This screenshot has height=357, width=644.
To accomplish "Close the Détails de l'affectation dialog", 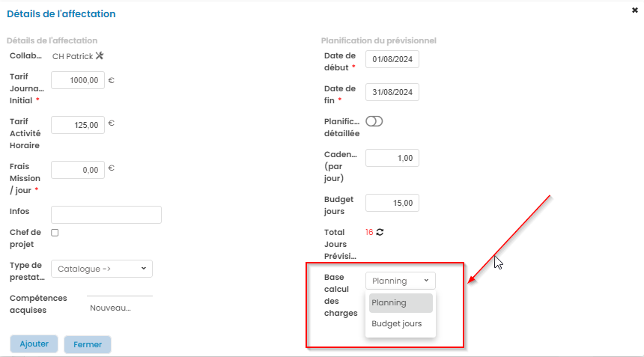I will coord(635,10).
